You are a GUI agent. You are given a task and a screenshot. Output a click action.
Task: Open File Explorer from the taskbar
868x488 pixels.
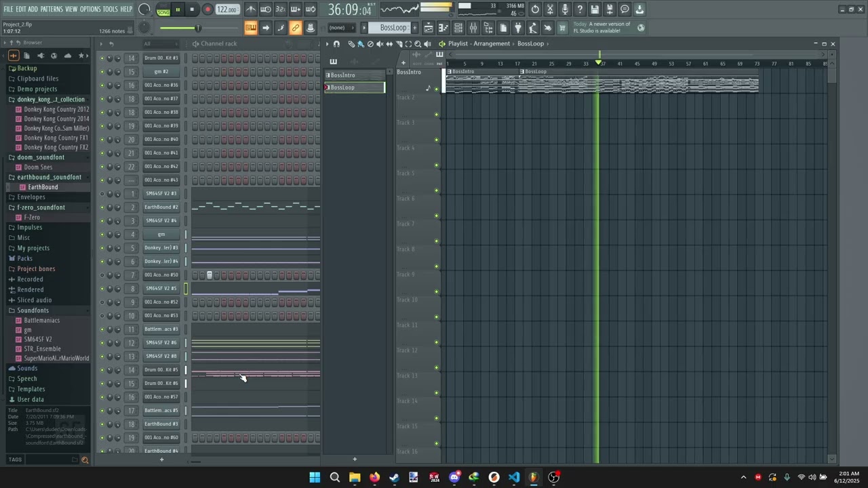point(355,477)
